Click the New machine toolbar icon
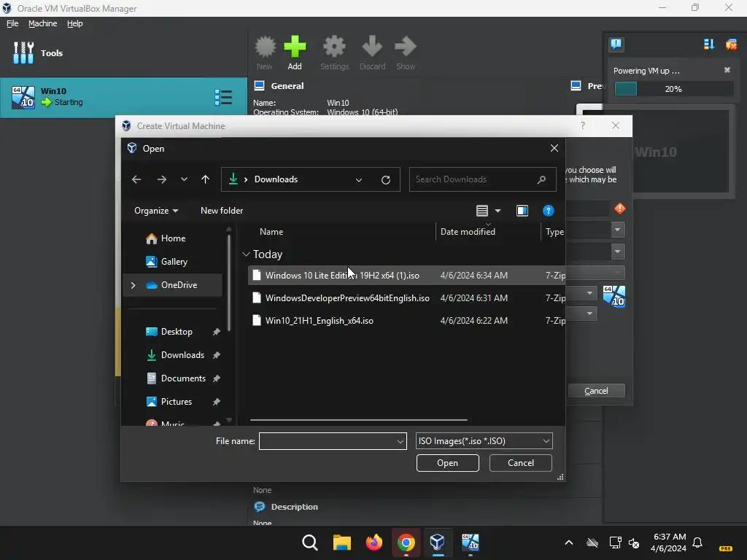The image size is (747, 560). [265, 47]
